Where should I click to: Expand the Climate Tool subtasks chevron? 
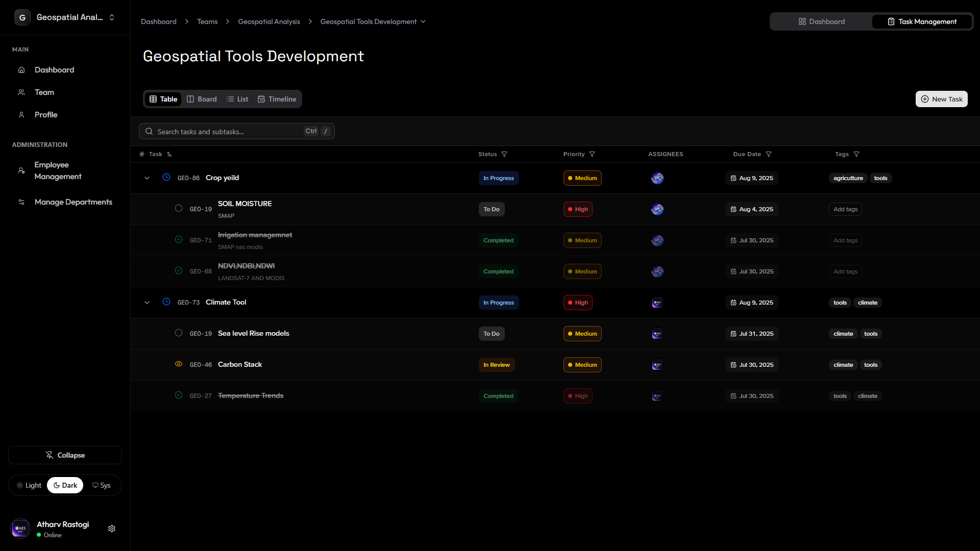pyautogui.click(x=146, y=302)
